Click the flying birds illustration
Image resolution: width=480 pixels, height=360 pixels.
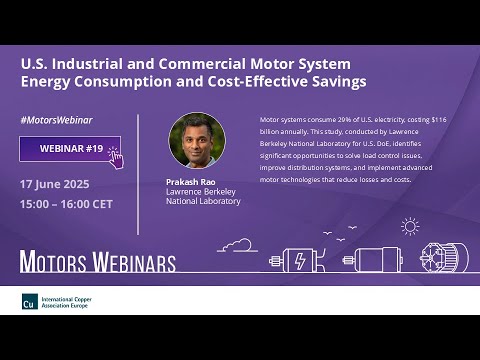click(x=340, y=233)
